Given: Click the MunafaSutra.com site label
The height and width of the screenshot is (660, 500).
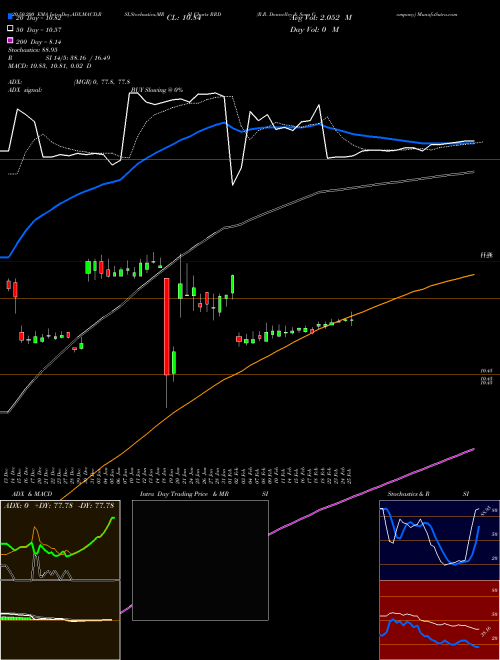Looking at the screenshot, I should [438, 14].
